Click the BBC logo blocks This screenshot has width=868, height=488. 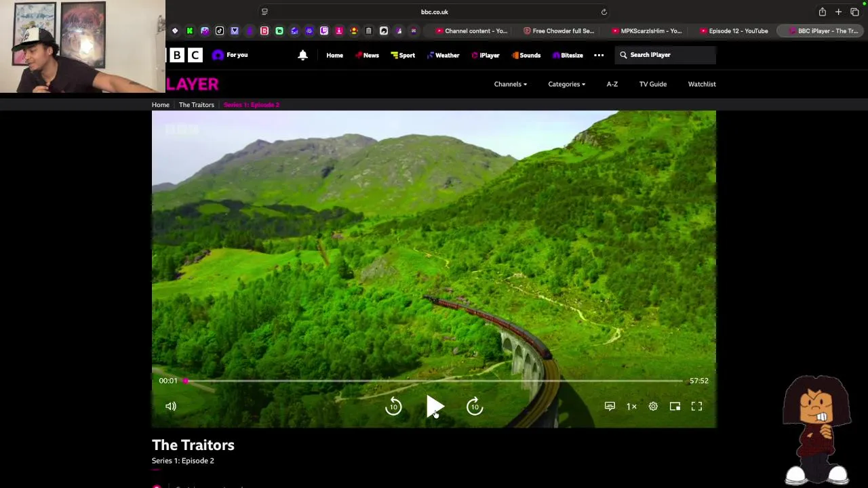(x=186, y=55)
